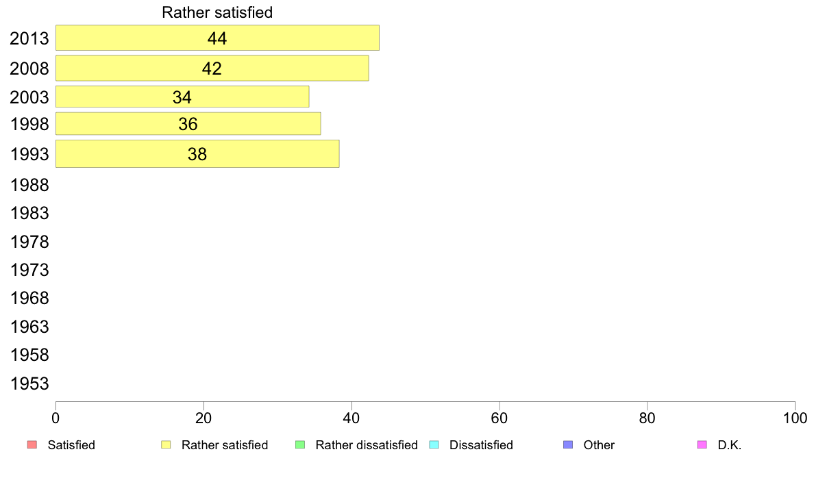This screenshot has height=504, width=814.
Task: Click the Rather satisfied chart title
Action: tap(217, 12)
